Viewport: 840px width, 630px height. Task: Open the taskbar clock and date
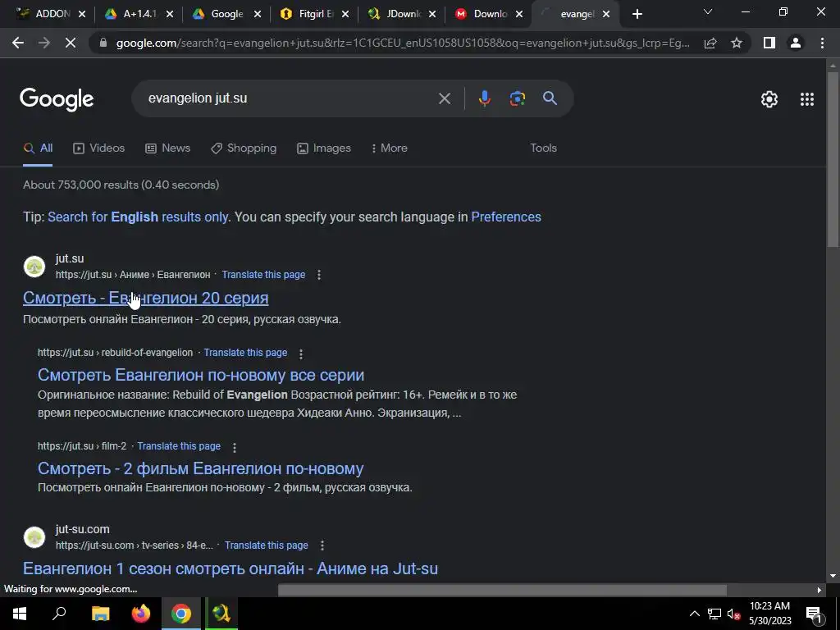tap(770, 614)
